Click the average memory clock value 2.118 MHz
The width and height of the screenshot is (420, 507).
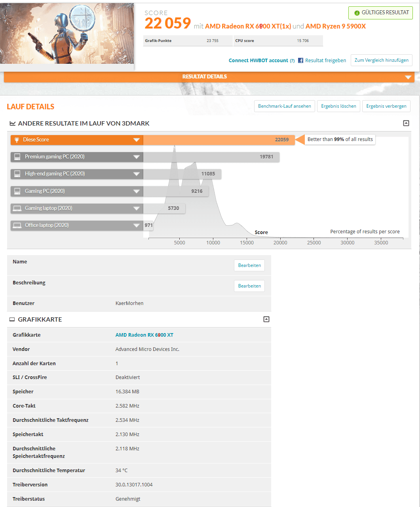[x=127, y=449]
